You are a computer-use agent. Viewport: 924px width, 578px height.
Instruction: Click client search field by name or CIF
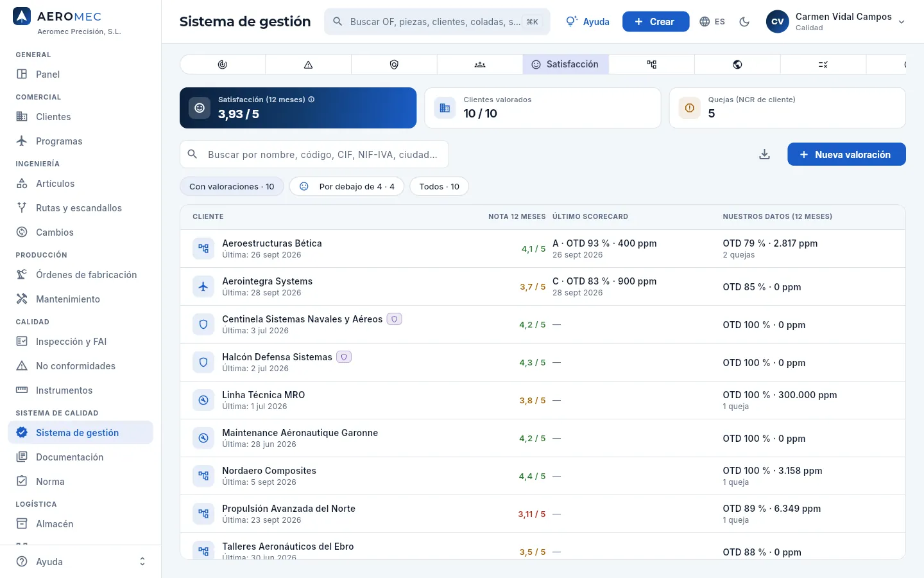[x=314, y=154]
